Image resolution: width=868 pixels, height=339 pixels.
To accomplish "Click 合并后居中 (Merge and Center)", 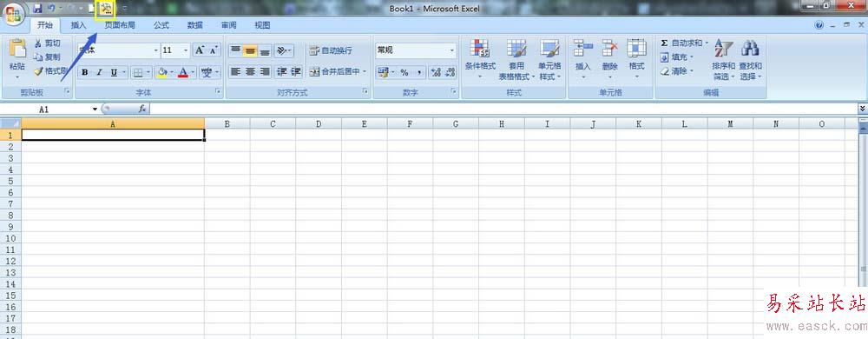I will pyautogui.click(x=338, y=71).
